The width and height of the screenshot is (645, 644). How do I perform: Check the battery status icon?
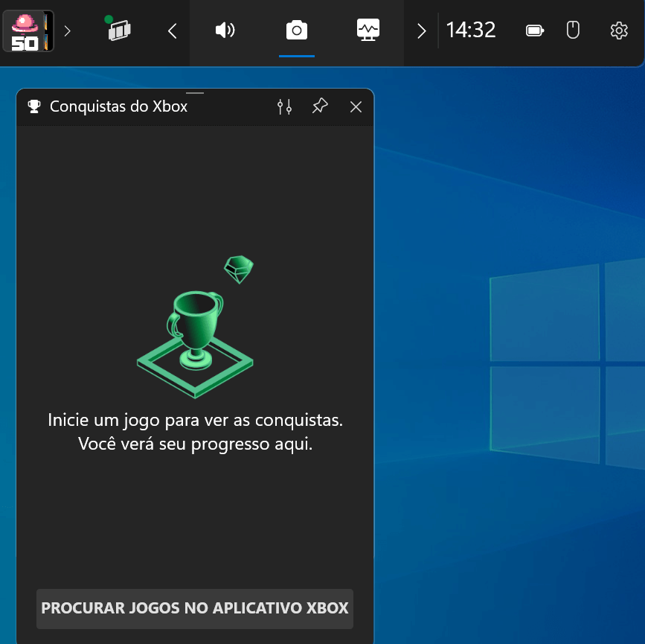[535, 31]
